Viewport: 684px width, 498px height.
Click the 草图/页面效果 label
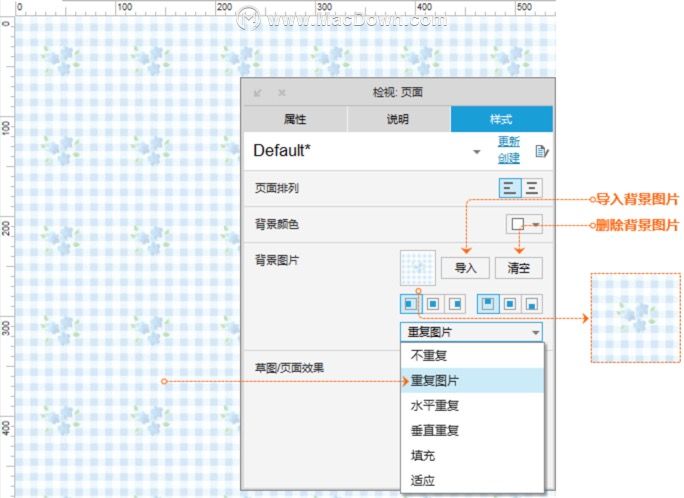289,368
